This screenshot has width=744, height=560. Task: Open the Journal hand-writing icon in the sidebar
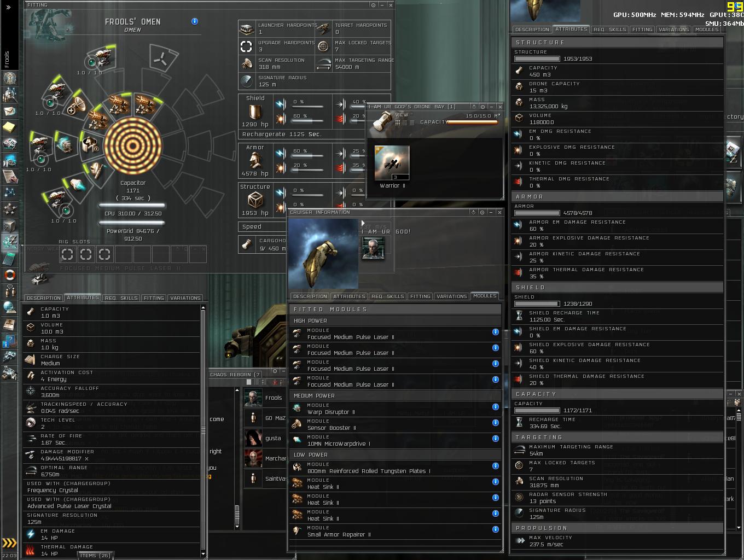pyautogui.click(x=9, y=176)
